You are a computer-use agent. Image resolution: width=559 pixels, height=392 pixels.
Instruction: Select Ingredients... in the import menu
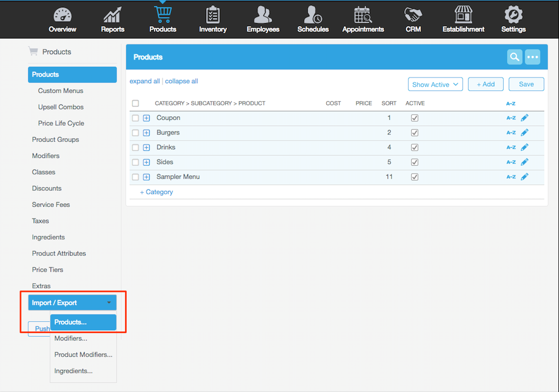(73, 371)
